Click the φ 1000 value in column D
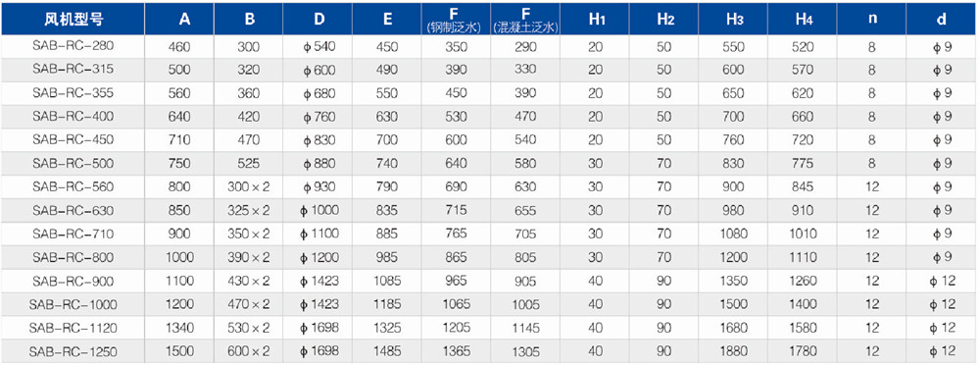Viewport: 980px width, 366px height. pyautogui.click(x=319, y=210)
